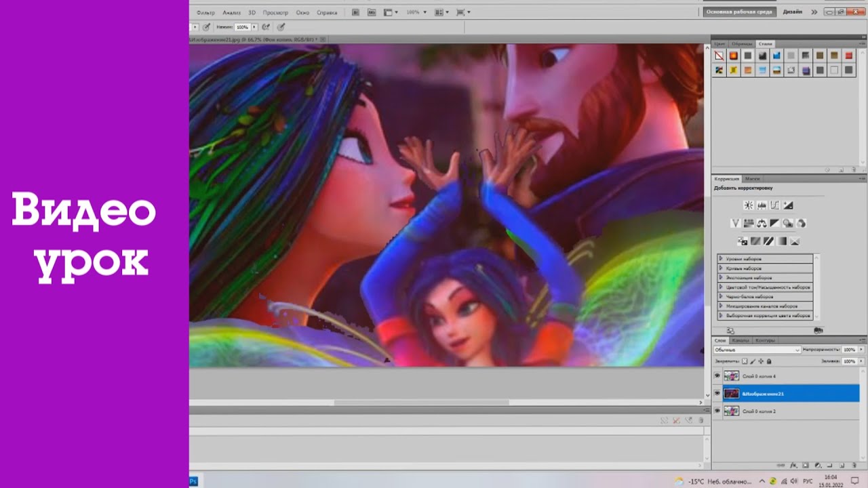The image size is (868, 488).
Task: Add a Brightness/Contrast adjustment
Action: [748, 205]
